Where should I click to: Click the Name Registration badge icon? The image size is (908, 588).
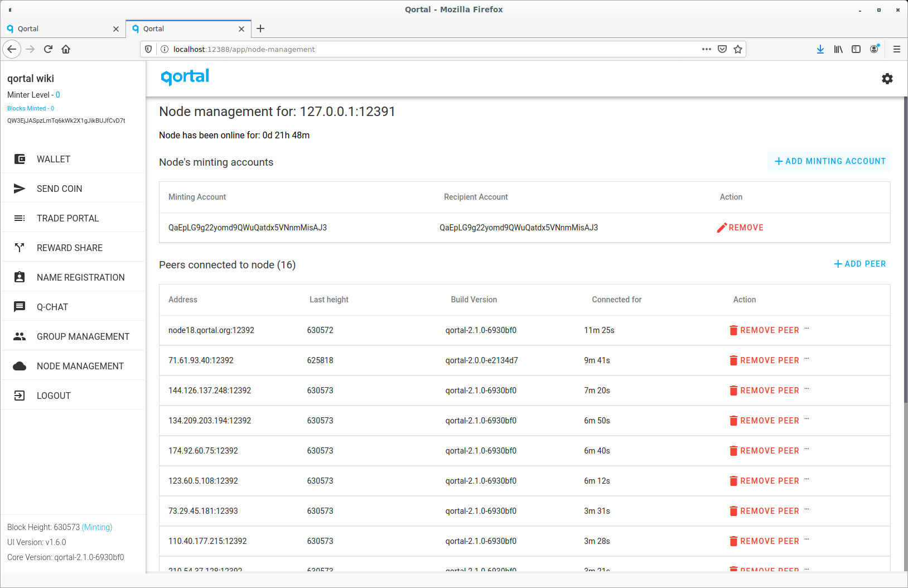point(20,277)
